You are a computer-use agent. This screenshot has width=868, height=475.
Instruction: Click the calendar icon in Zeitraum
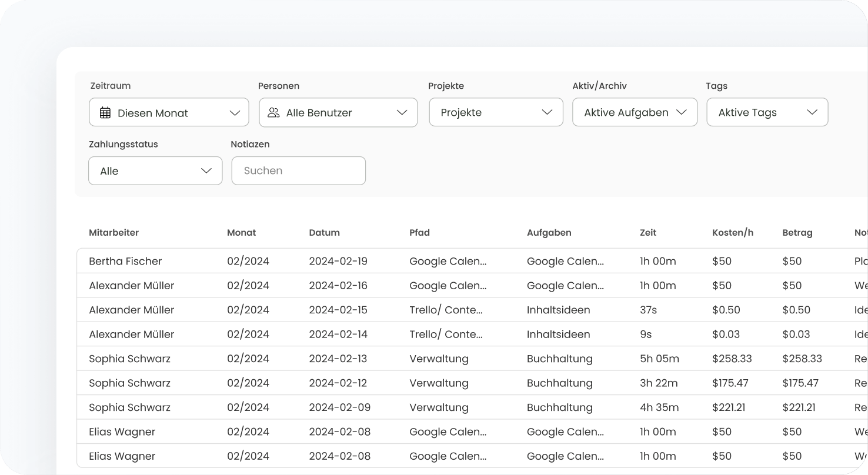pos(105,113)
